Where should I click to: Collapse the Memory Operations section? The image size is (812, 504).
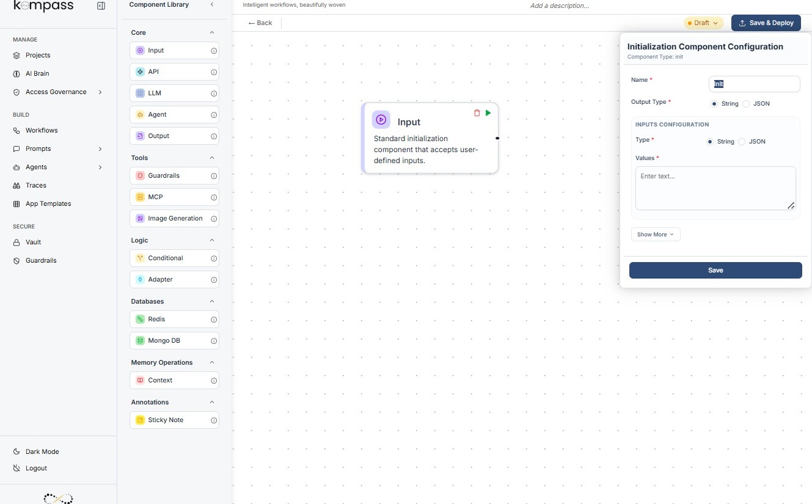coord(212,362)
